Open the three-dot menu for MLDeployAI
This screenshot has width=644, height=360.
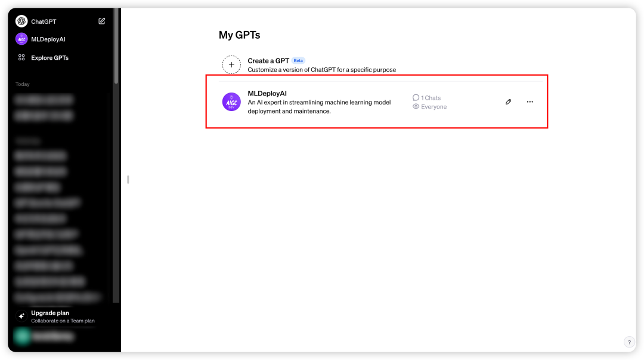pos(530,101)
